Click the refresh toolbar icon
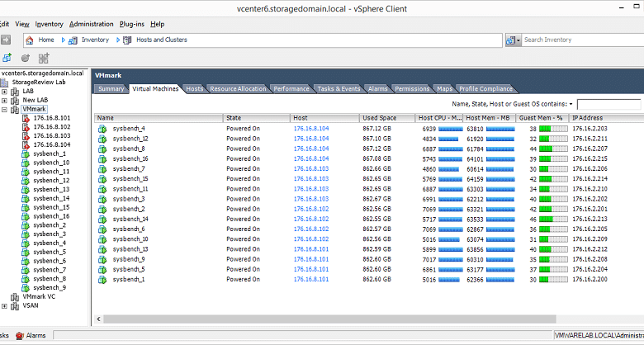Viewport: 644px width, 345px height. (26, 59)
